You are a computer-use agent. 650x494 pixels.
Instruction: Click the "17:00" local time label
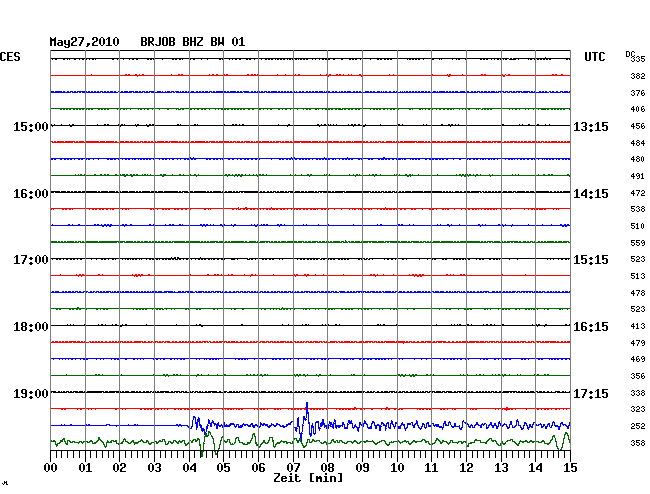[30, 260]
